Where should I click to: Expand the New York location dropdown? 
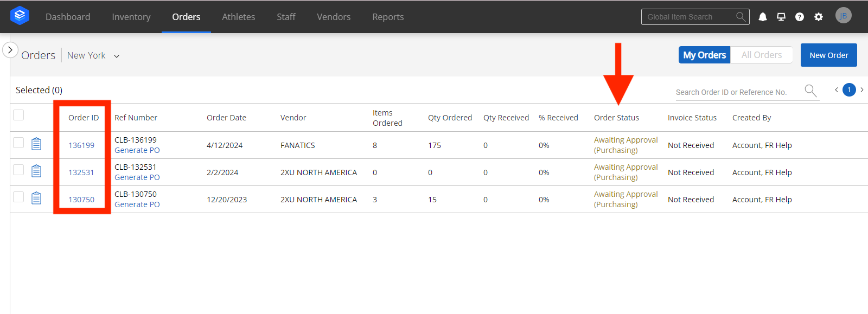click(116, 56)
